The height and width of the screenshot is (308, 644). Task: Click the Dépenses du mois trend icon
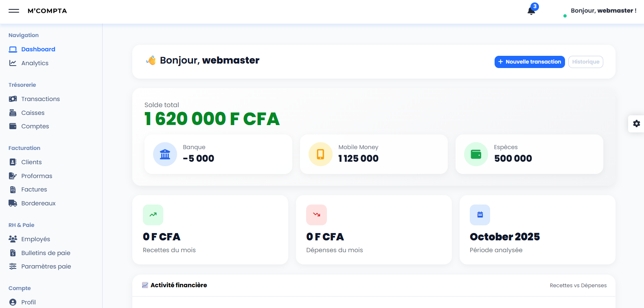(316, 215)
